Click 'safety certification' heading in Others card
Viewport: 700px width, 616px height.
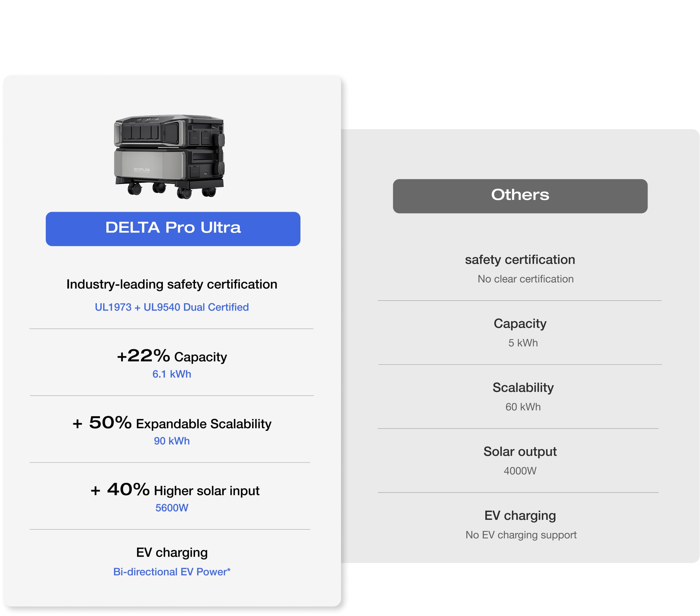coord(520,259)
